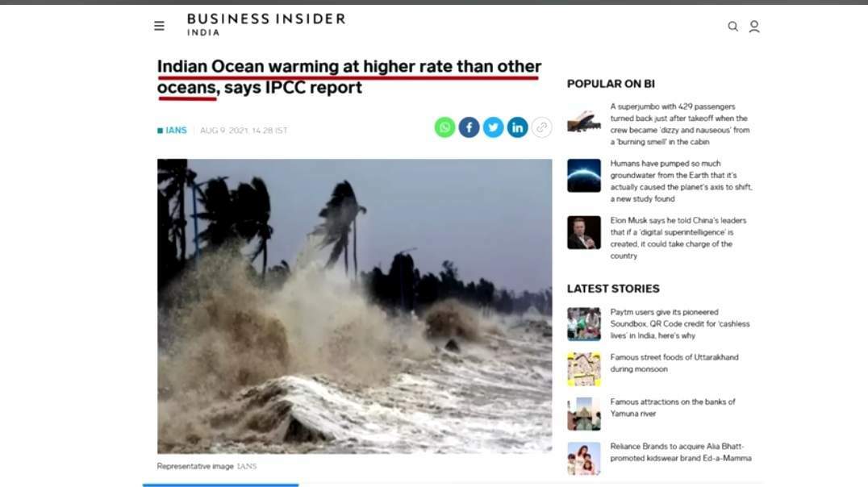Share article on Facebook icon
Viewport: 868px width, 487px height.
point(469,127)
